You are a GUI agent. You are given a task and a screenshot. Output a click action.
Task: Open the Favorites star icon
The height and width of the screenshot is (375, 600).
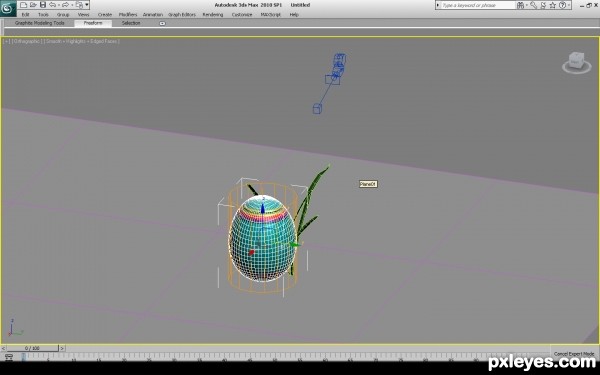tap(553, 5)
